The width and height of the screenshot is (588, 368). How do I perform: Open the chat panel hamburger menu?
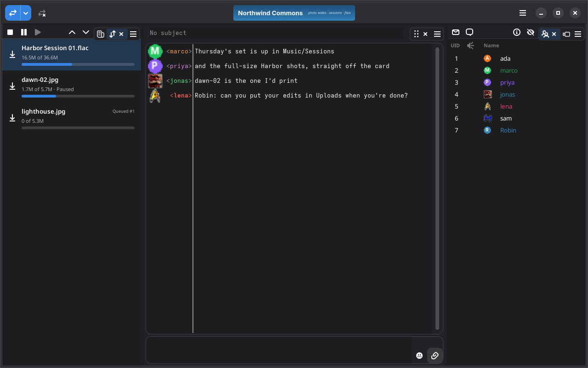(437, 34)
